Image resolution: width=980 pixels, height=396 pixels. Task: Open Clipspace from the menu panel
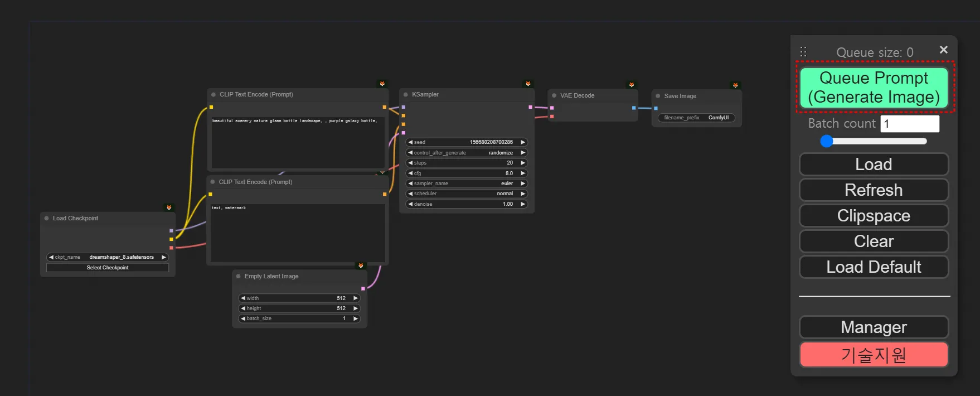(874, 216)
